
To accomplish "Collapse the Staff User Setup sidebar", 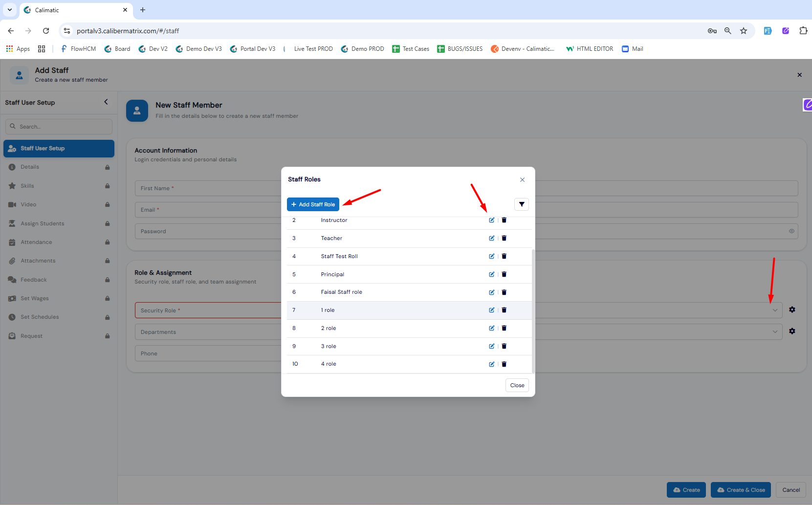I will pos(106,102).
